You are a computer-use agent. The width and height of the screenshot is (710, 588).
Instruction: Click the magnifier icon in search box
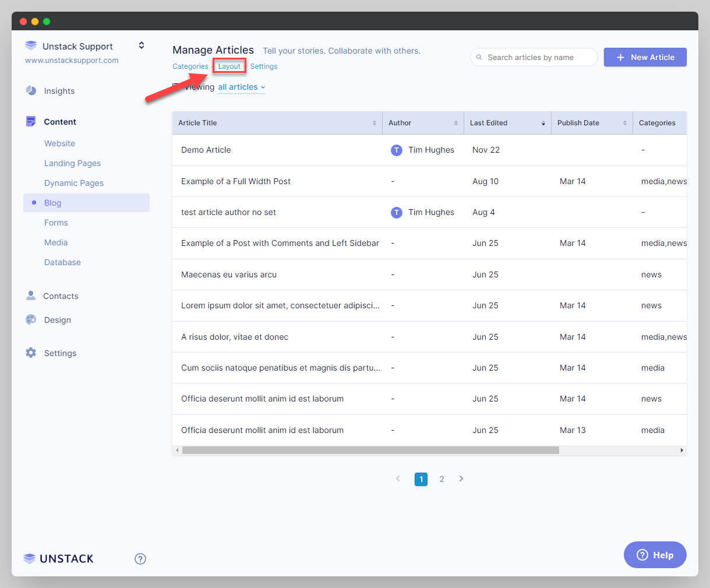[479, 57]
